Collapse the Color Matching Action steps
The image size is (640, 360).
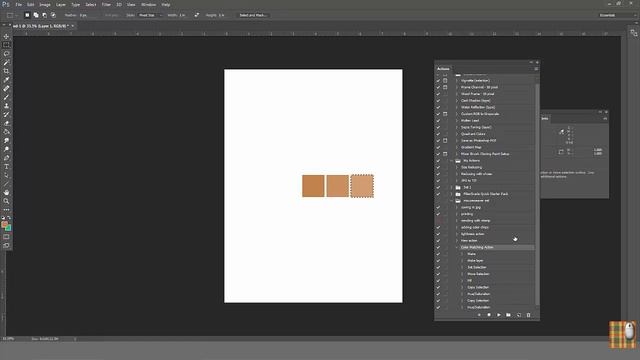(x=457, y=247)
